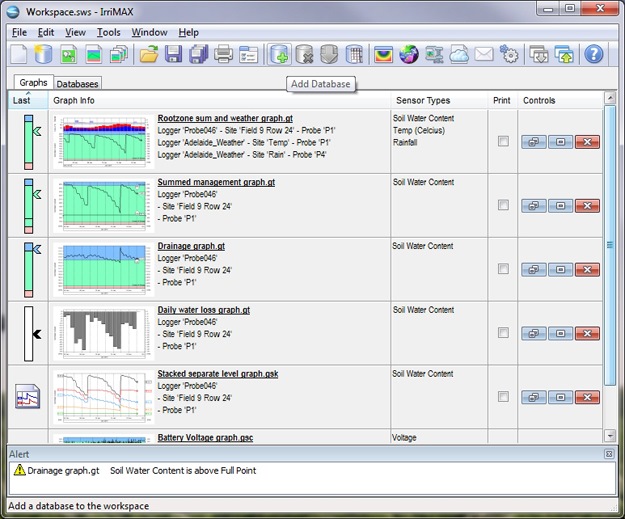Open the File menu
625x519 pixels.
tap(20, 32)
